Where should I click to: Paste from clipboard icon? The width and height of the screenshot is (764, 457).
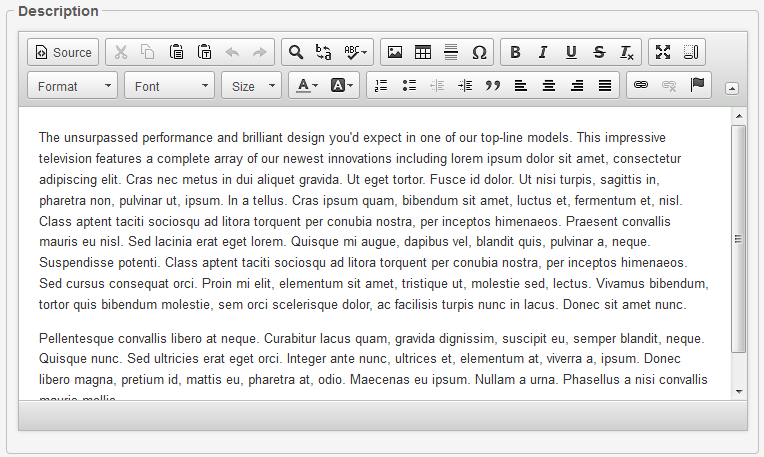(x=176, y=52)
